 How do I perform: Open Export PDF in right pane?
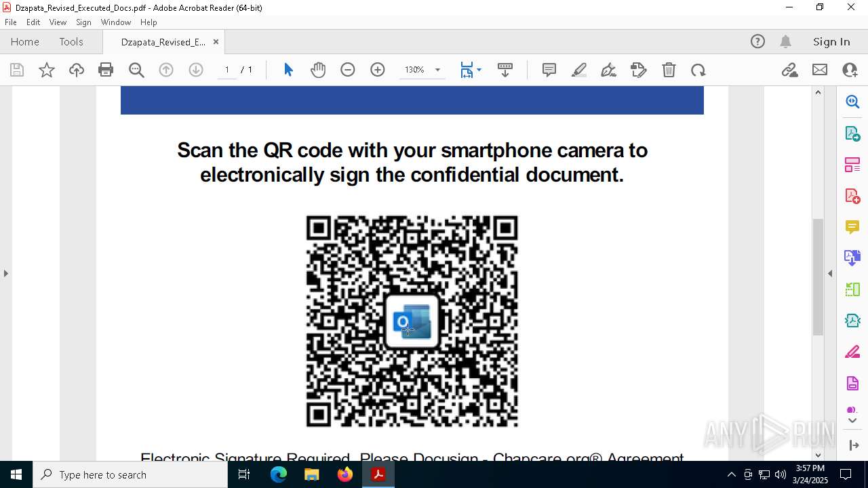852,133
